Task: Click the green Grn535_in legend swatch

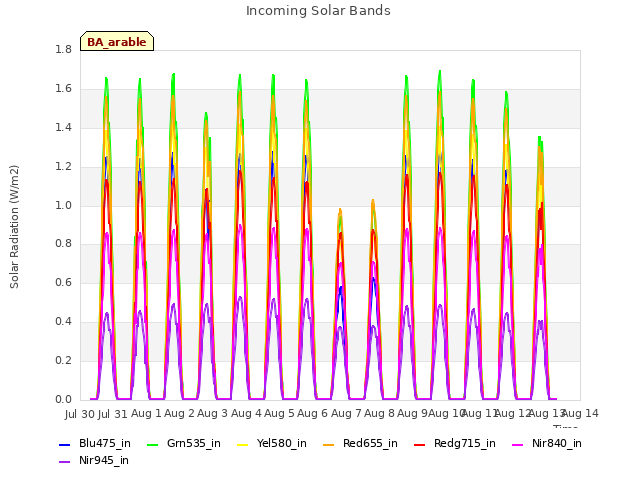Action: (x=152, y=444)
